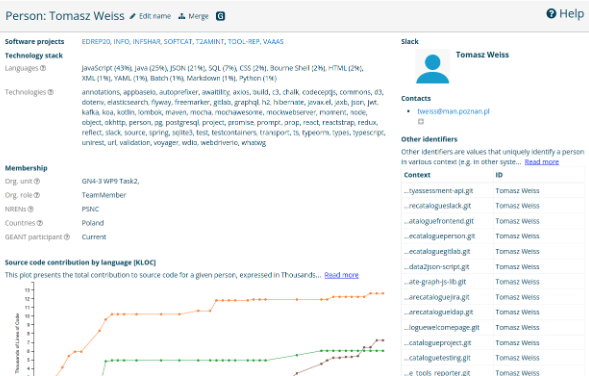Viewport: 589px width, 376px height.
Task: Open the Help question mark icon
Action: pyautogui.click(x=551, y=14)
